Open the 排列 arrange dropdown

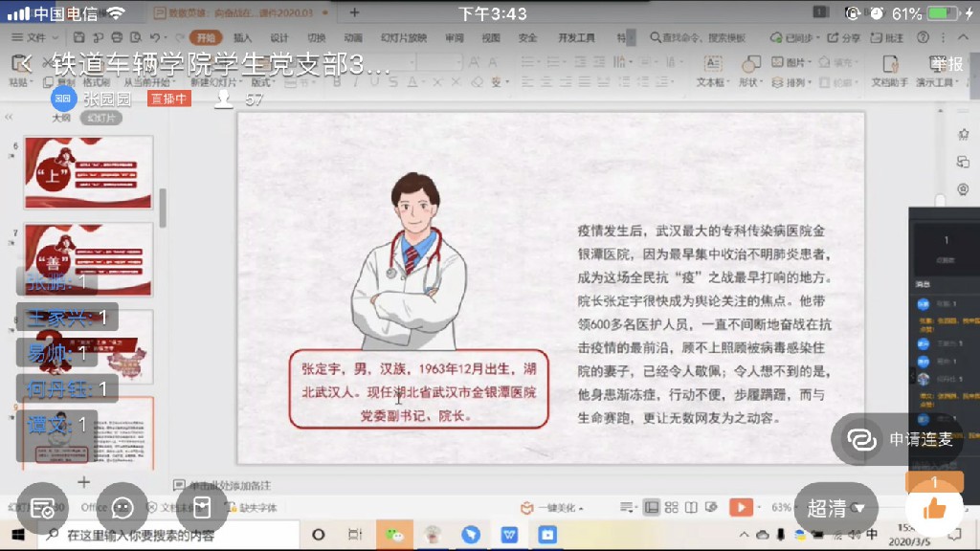point(791,82)
